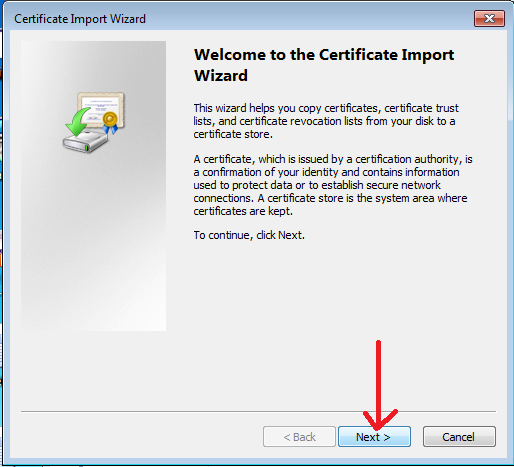
Task: Close the Certificate Import Wizard window
Action: point(489,18)
